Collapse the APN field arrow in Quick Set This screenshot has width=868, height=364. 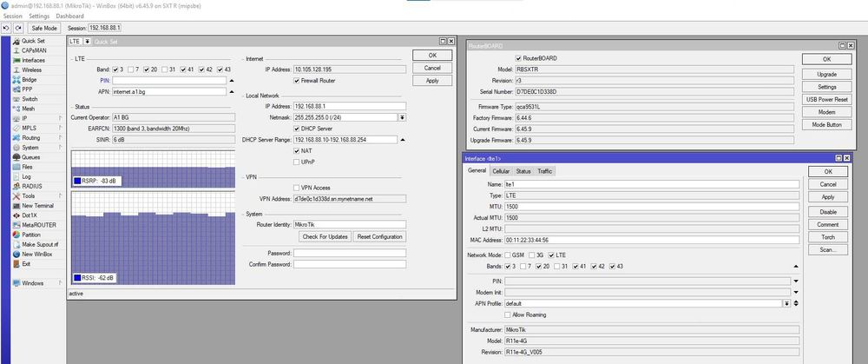click(232, 92)
